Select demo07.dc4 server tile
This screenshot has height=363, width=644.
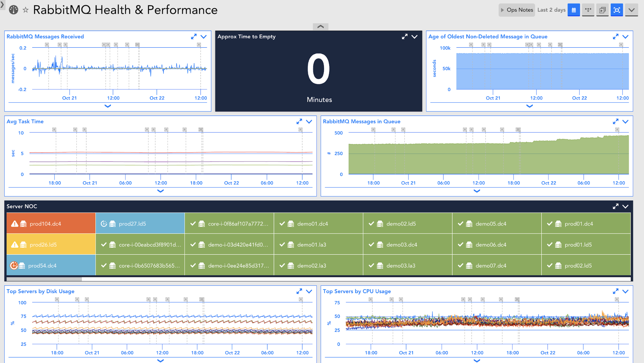[x=497, y=265]
